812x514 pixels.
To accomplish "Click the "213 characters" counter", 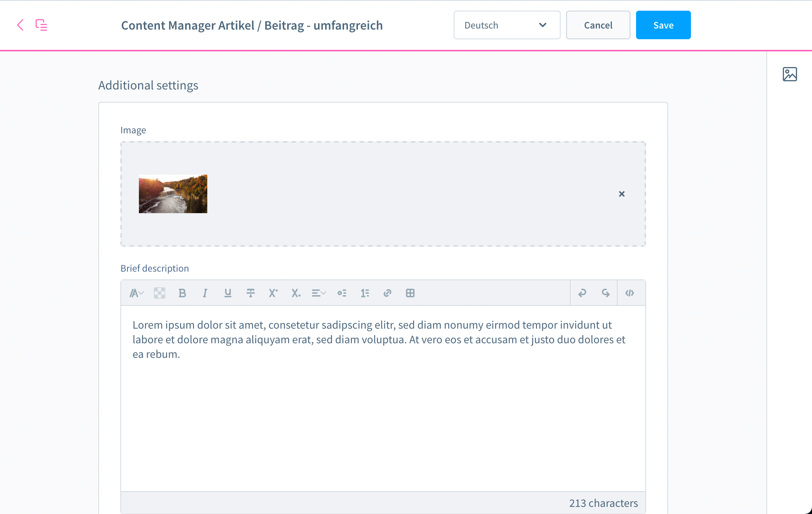I will [603, 503].
